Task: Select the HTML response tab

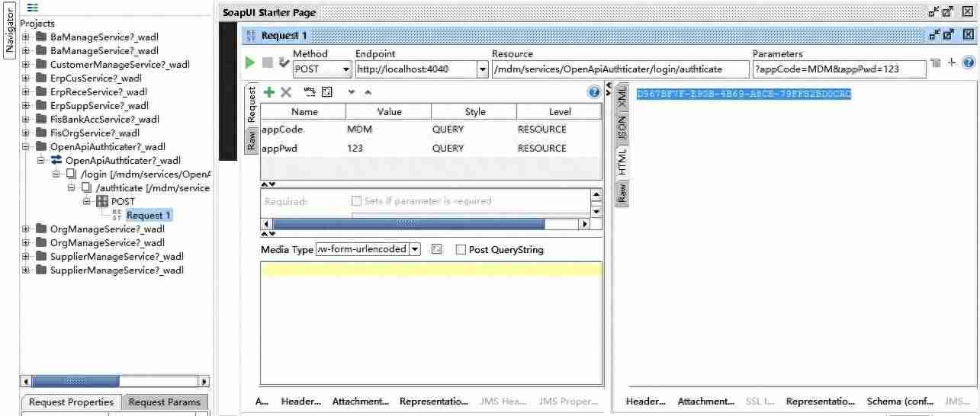Action: pos(622,161)
